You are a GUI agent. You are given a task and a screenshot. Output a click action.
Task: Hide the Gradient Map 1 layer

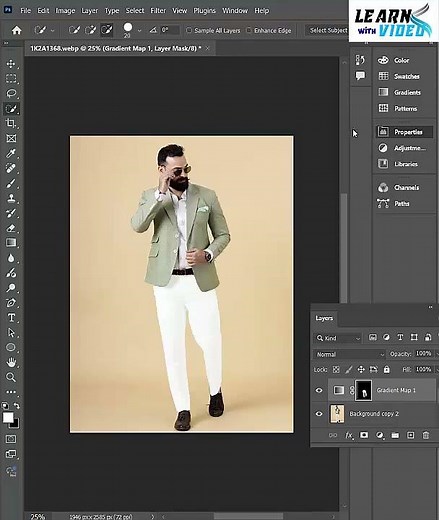pos(319,390)
